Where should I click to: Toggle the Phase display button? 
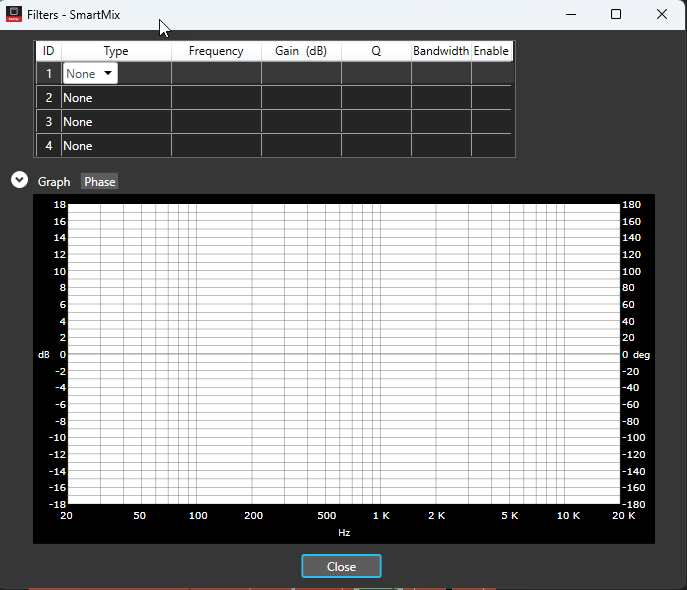[x=99, y=182]
